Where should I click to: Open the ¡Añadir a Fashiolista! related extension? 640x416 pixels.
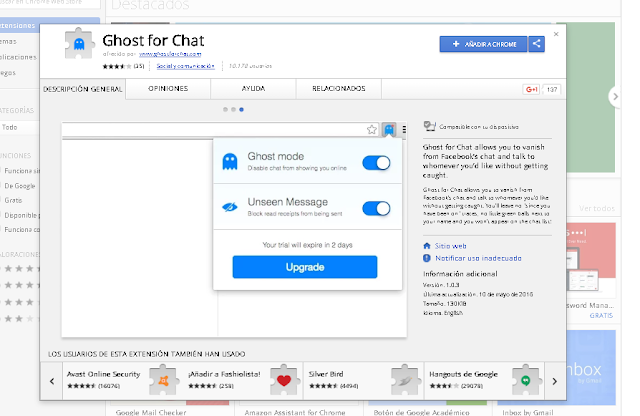pyautogui.click(x=243, y=381)
